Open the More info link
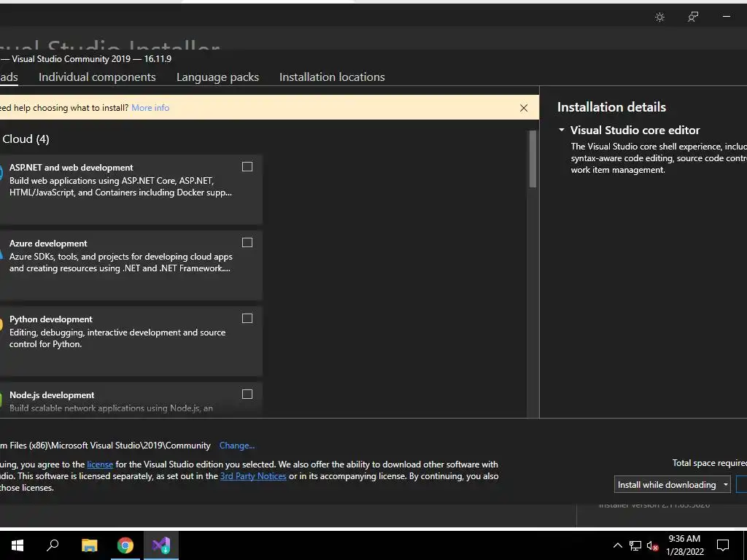The height and width of the screenshot is (560, 747). [x=150, y=108]
